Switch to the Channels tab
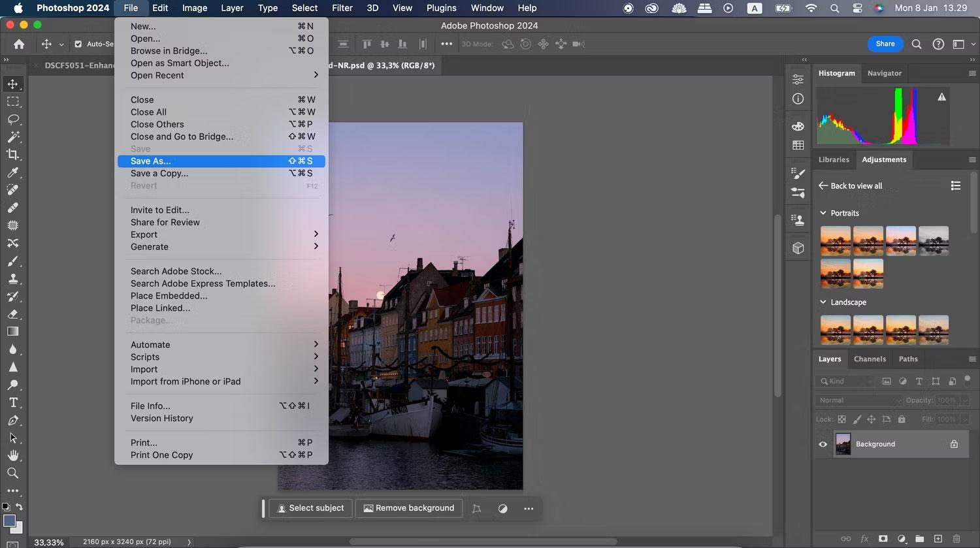The image size is (980, 548). pyautogui.click(x=870, y=359)
